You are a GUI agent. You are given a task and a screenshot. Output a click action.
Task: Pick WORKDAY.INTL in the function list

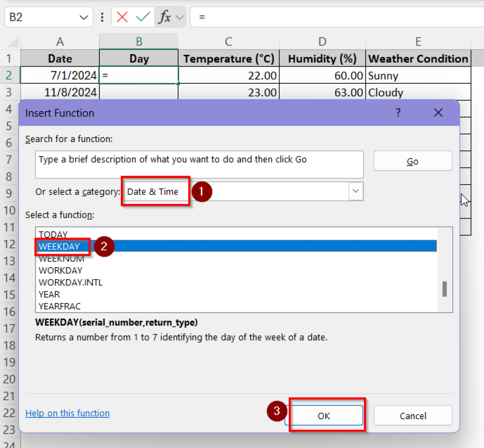(x=70, y=282)
